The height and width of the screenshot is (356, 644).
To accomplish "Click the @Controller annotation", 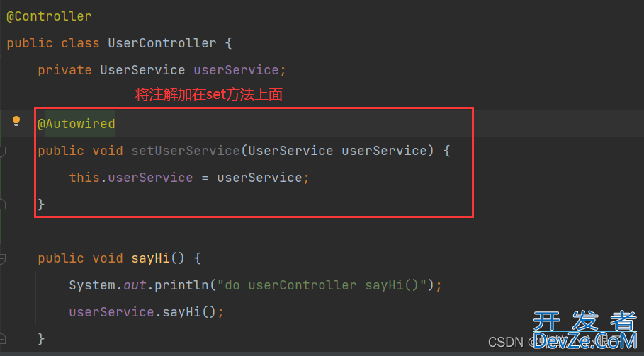I will coord(50,16).
